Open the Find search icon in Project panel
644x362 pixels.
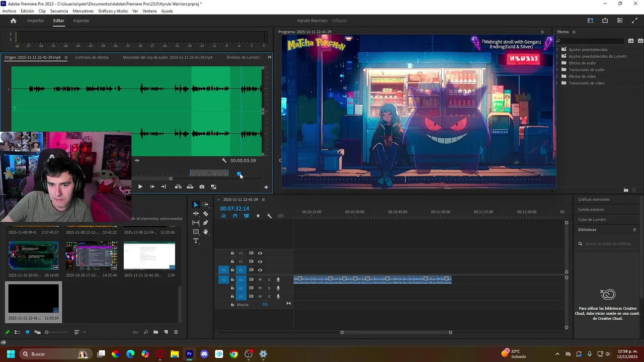[x=146, y=332]
